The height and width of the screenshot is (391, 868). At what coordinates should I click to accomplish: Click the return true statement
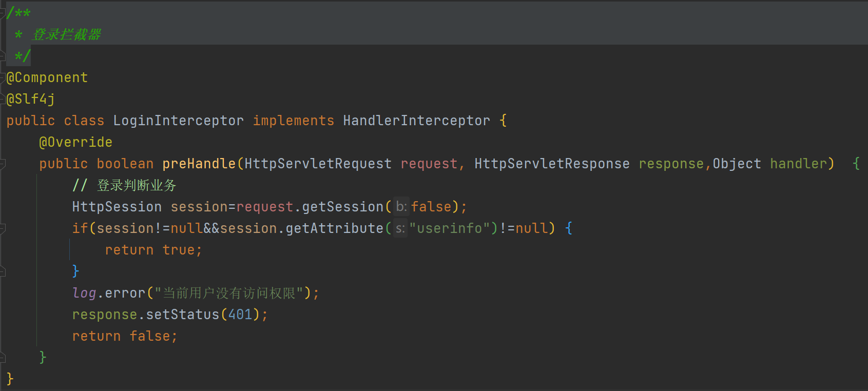click(154, 250)
